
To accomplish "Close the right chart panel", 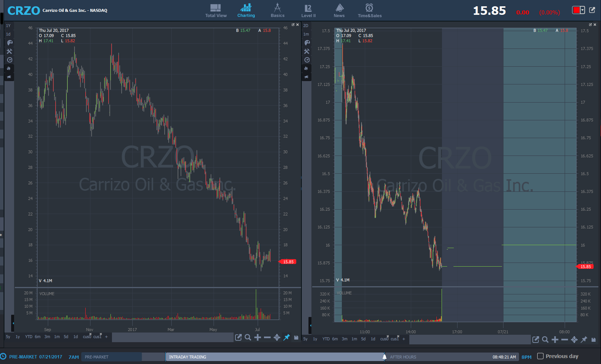I will pyautogui.click(x=595, y=25).
